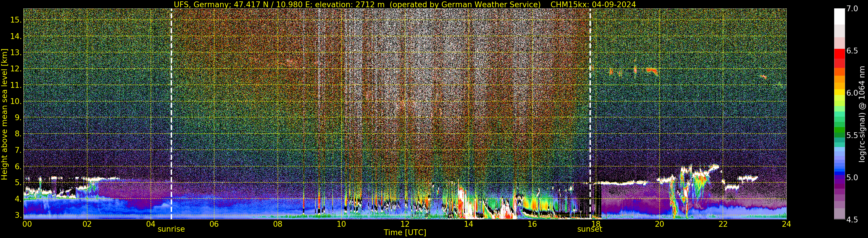The image size is (868, 238).
Task: Click the white dashed sunrise line
Action: pos(171,114)
